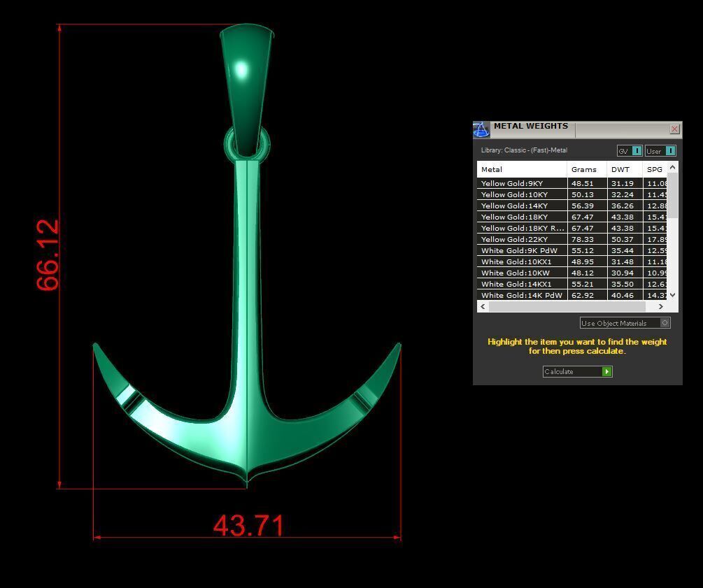Click the 31.19 DWT value
Screen dimensions: 703x588
coord(623,183)
